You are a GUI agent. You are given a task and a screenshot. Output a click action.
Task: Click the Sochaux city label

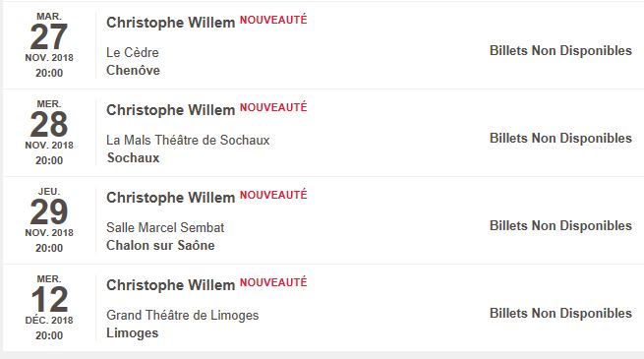(x=133, y=157)
